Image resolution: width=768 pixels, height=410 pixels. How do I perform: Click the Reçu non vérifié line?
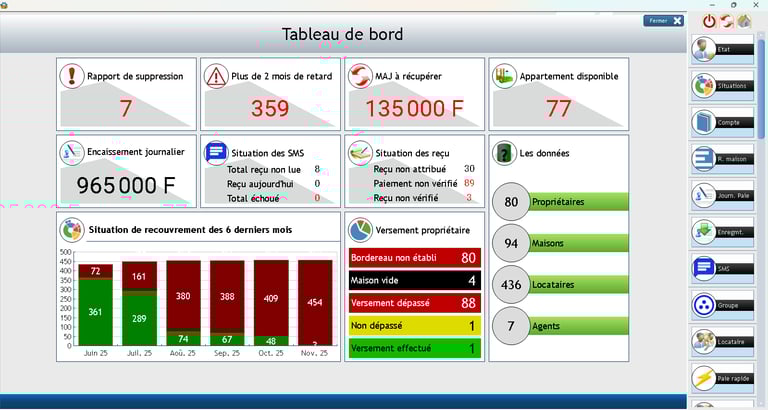point(423,198)
